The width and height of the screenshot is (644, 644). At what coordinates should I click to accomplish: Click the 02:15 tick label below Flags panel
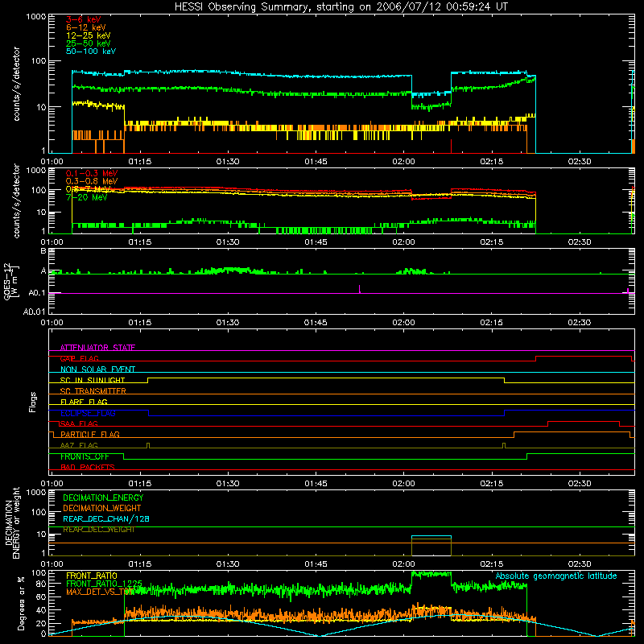click(x=491, y=484)
